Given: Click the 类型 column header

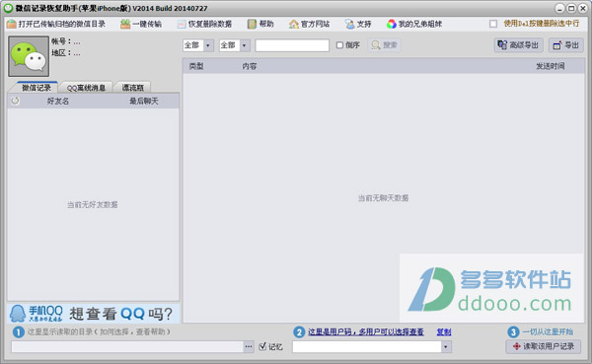Looking at the screenshot, I should [196, 66].
